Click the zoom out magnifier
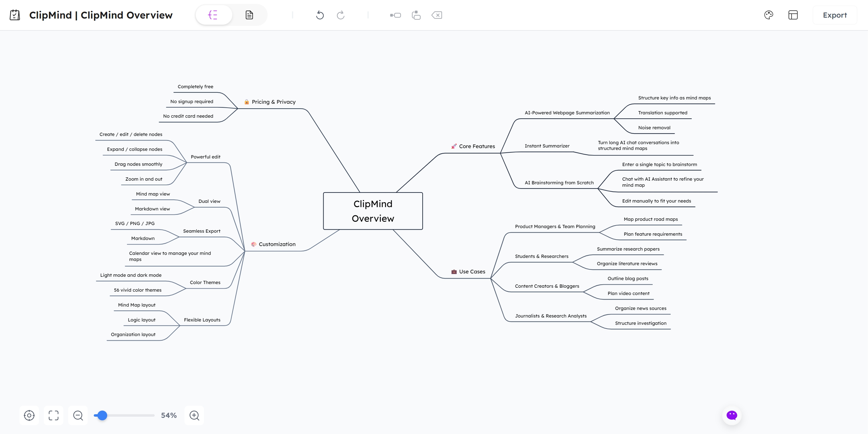This screenshot has height=434, width=868. pyautogui.click(x=78, y=415)
